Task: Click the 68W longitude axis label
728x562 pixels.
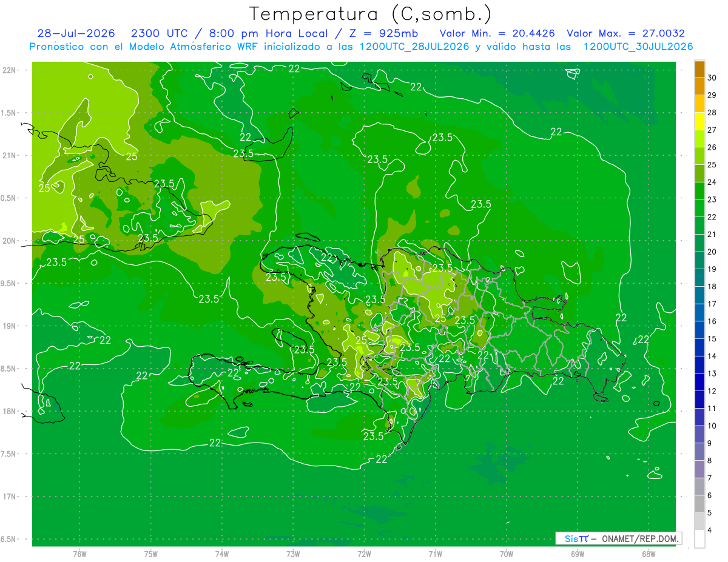Action: 649,554
